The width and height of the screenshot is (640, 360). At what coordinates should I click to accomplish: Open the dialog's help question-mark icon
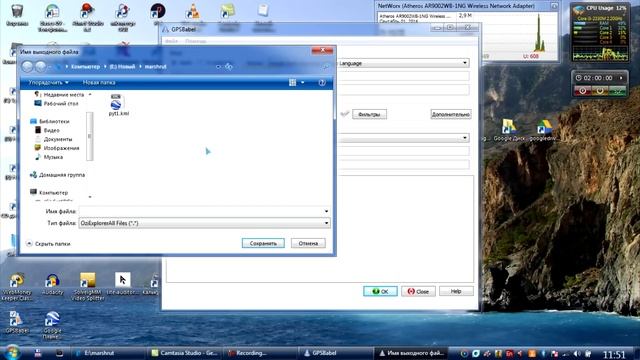[x=322, y=82]
